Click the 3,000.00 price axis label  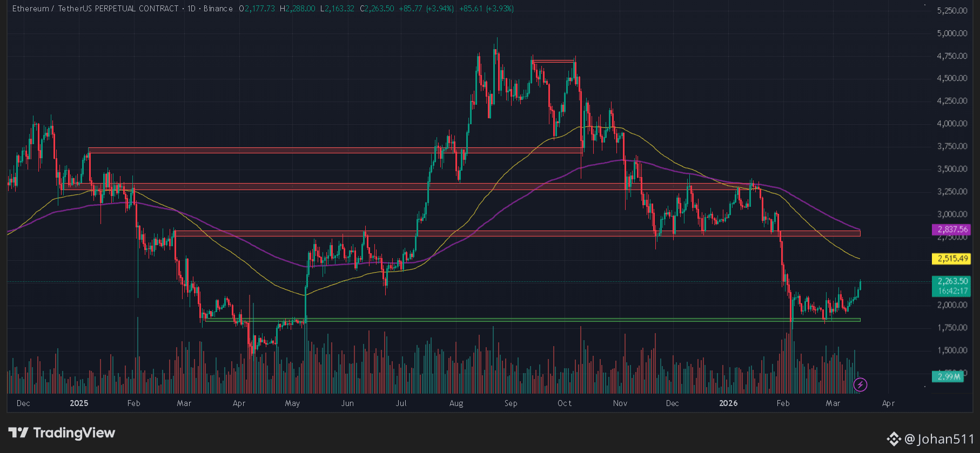(x=952, y=214)
